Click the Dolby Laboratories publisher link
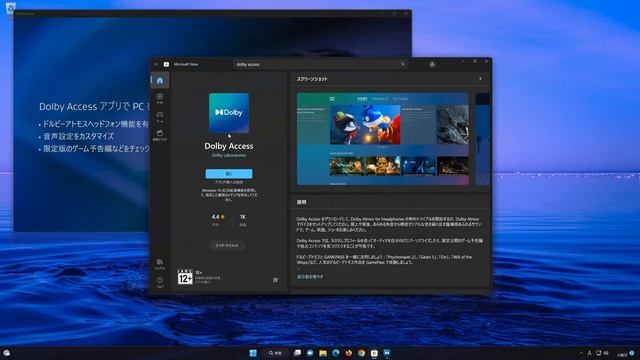Screen dimensions: 640x360 229,156
